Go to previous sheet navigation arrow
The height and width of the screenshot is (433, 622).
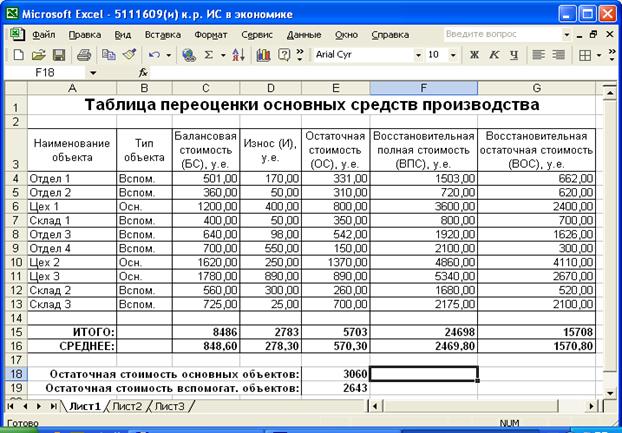pos(25,406)
